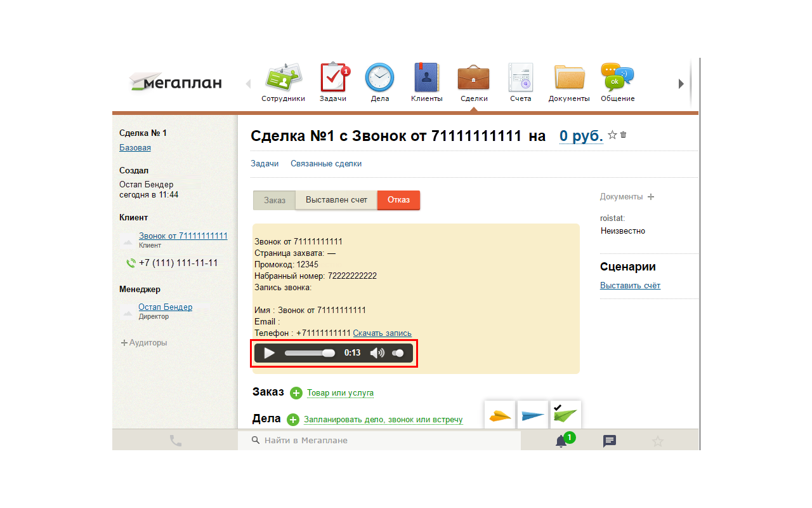This screenshot has width=812, height=508.
Task: Open the Счета invoice icon
Action: pyautogui.click(x=521, y=77)
